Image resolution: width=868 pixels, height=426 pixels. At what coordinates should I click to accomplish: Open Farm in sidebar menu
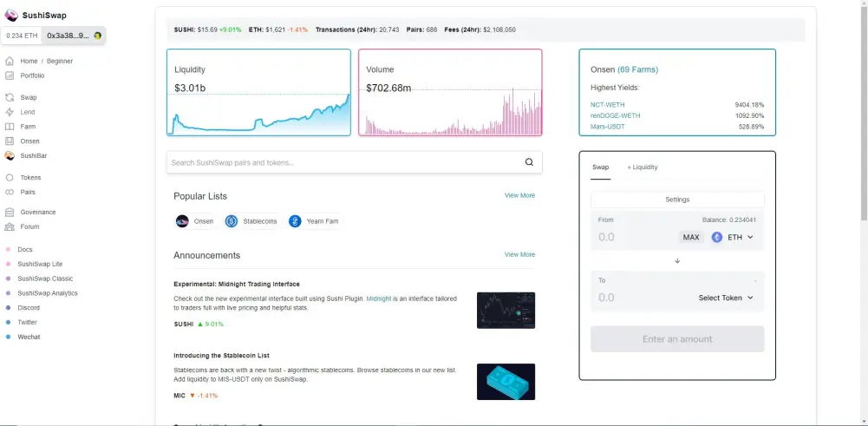[28, 127]
